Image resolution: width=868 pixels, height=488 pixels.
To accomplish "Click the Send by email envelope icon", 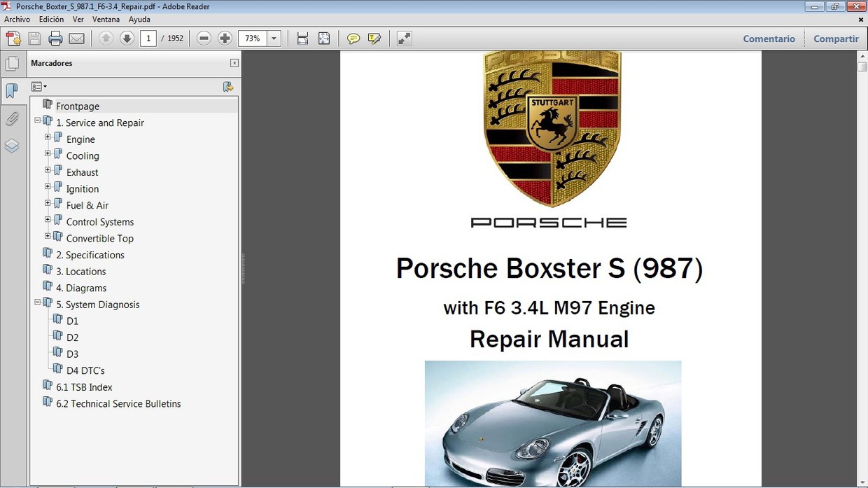I will tap(77, 39).
